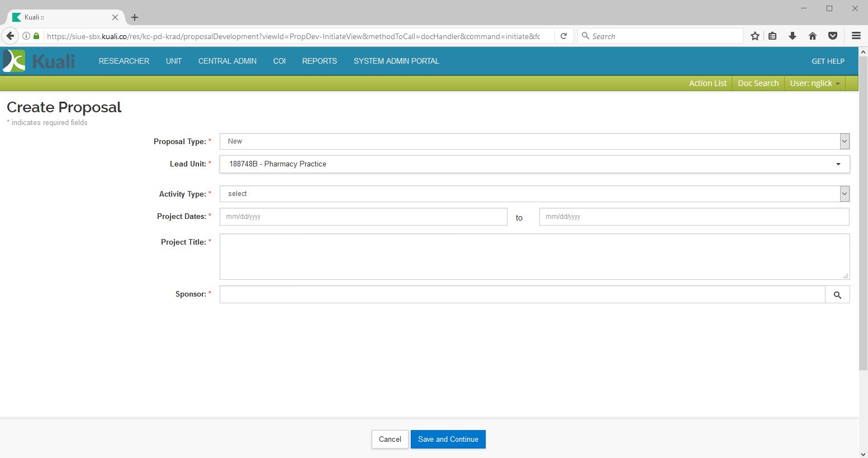The width and height of the screenshot is (868, 458).
Task: Bookmark this page with star icon
Action: 755,36
